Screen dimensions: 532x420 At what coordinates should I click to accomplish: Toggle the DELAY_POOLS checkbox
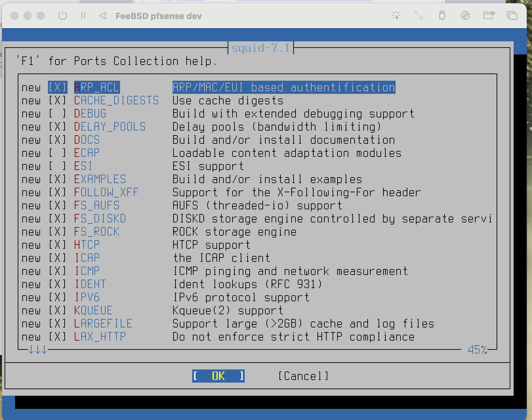pos(58,127)
